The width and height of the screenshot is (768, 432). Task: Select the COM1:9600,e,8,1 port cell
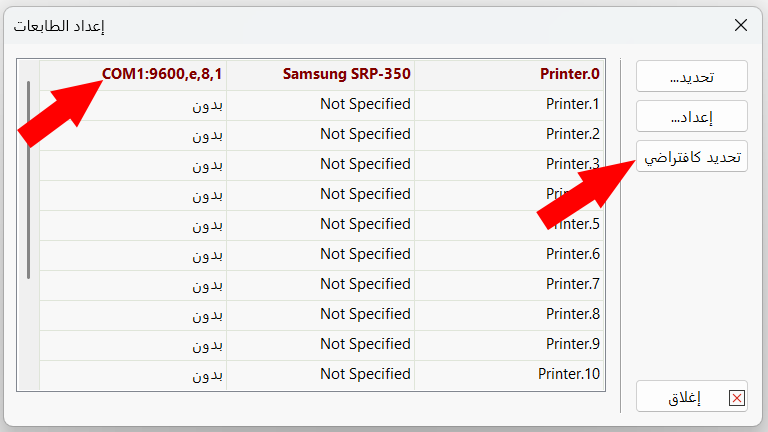point(162,74)
